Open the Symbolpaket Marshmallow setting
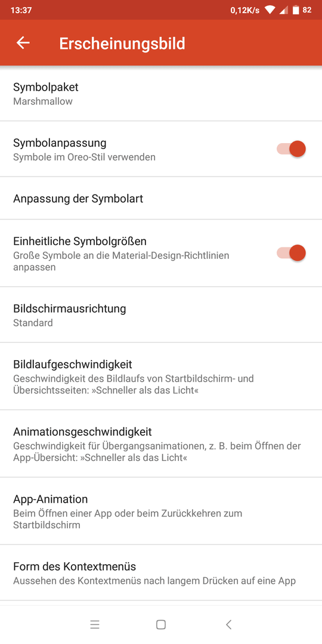 point(161,94)
